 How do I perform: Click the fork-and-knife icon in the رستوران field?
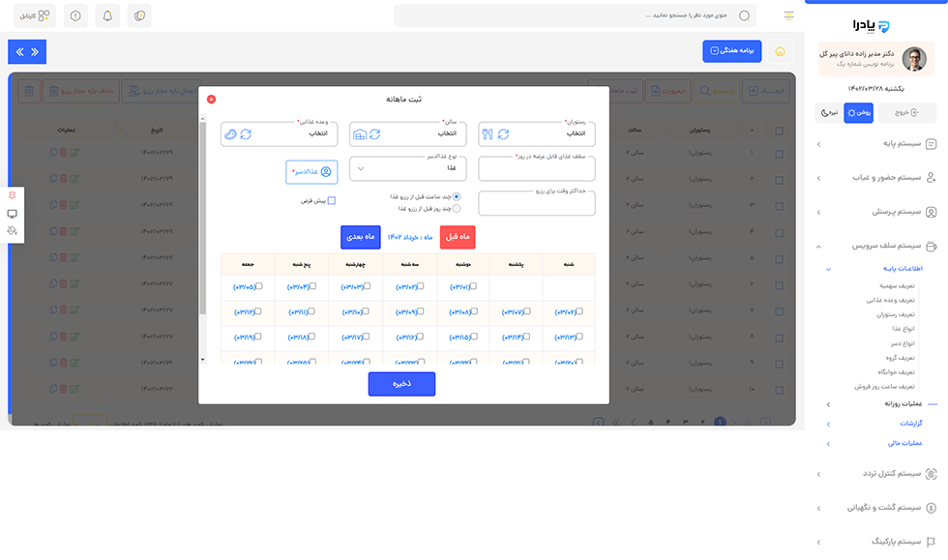(488, 134)
